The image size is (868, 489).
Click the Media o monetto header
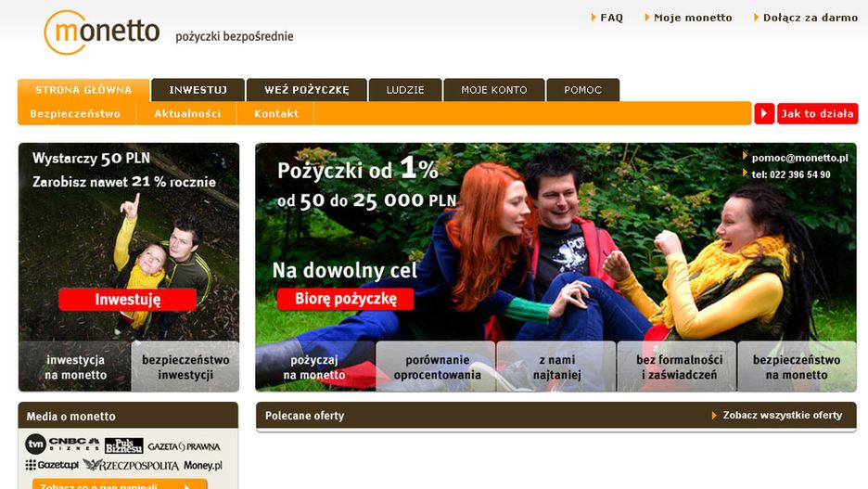tap(128, 416)
